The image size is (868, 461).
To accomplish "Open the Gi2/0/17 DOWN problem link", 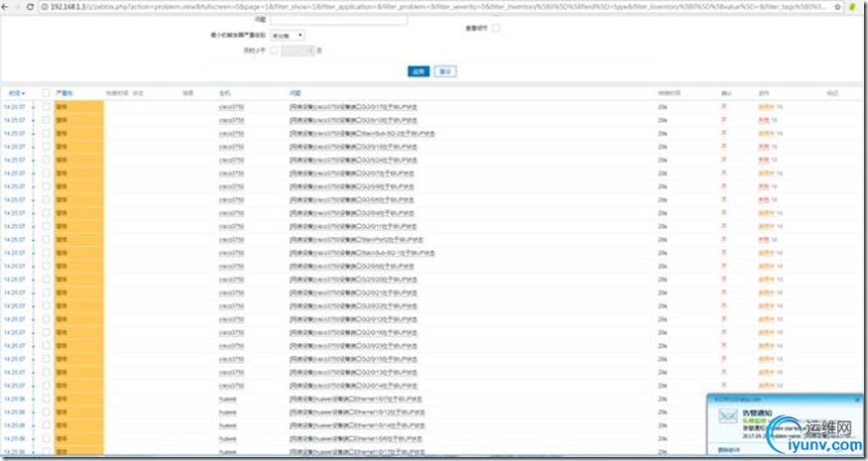I will [x=353, y=107].
